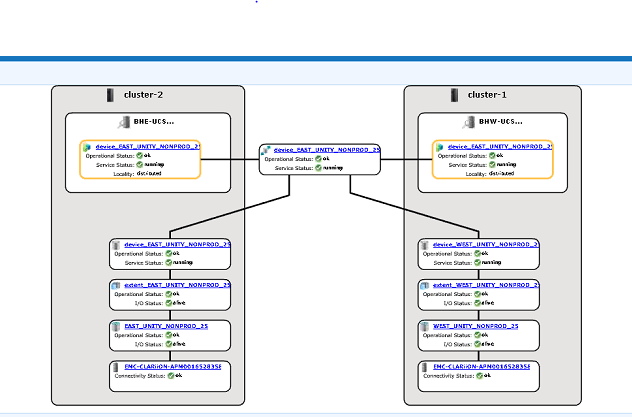Click the device_WEST_UNITY_NONPROD device icon
This screenshot has width=632, height=417.
[x=424, y=243]
